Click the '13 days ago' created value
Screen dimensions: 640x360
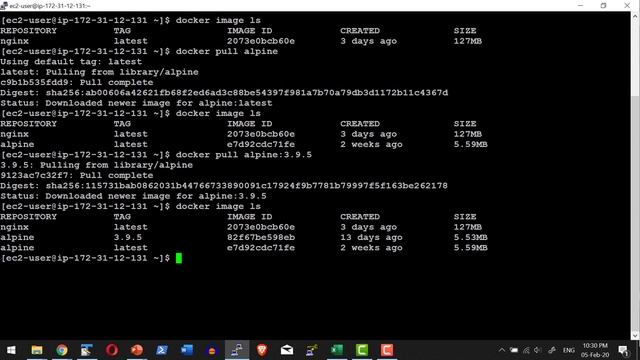tap(371, 237)
